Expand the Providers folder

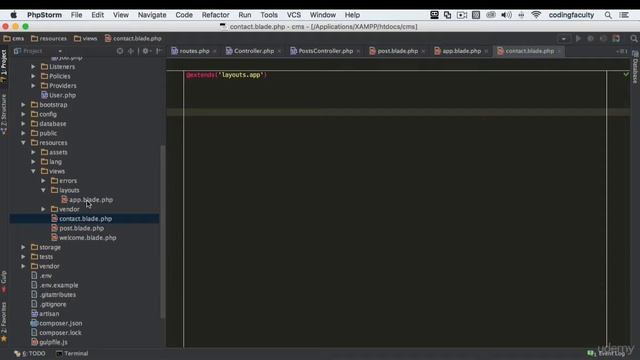click(33, 86)
